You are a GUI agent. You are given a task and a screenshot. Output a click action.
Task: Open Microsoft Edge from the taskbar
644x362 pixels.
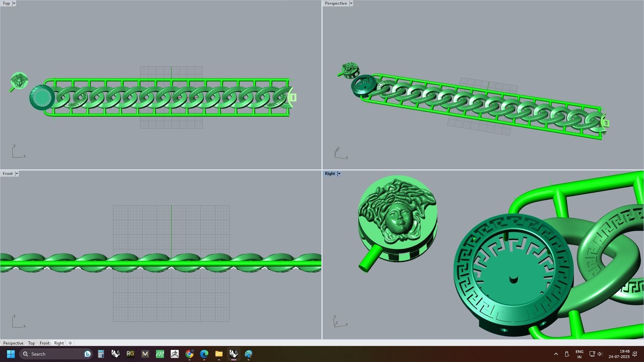(204, 354)
